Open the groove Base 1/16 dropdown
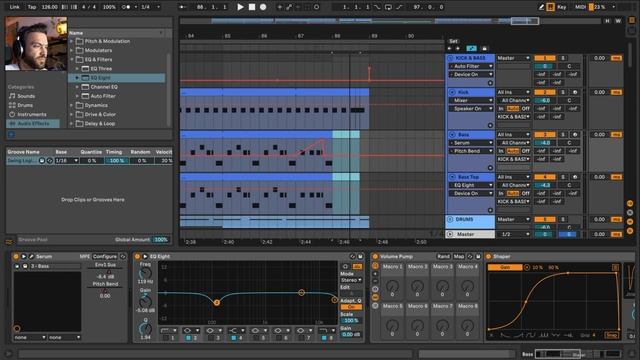The height and width of the screenshot is (360, 640). pos(67,161)
